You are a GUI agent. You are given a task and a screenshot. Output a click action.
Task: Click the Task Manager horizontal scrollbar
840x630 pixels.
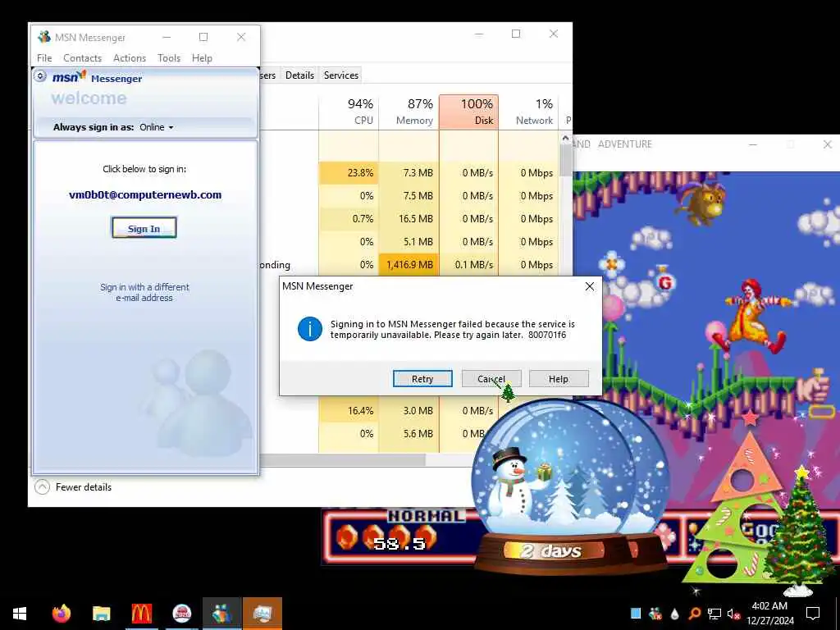tap(343, 459)
